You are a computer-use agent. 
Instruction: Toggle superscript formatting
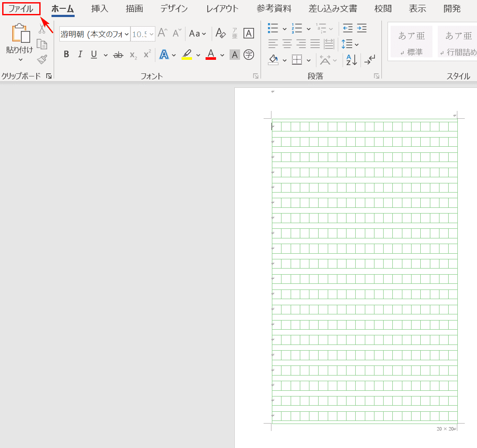pyautogui.click(x=147, y=54)
